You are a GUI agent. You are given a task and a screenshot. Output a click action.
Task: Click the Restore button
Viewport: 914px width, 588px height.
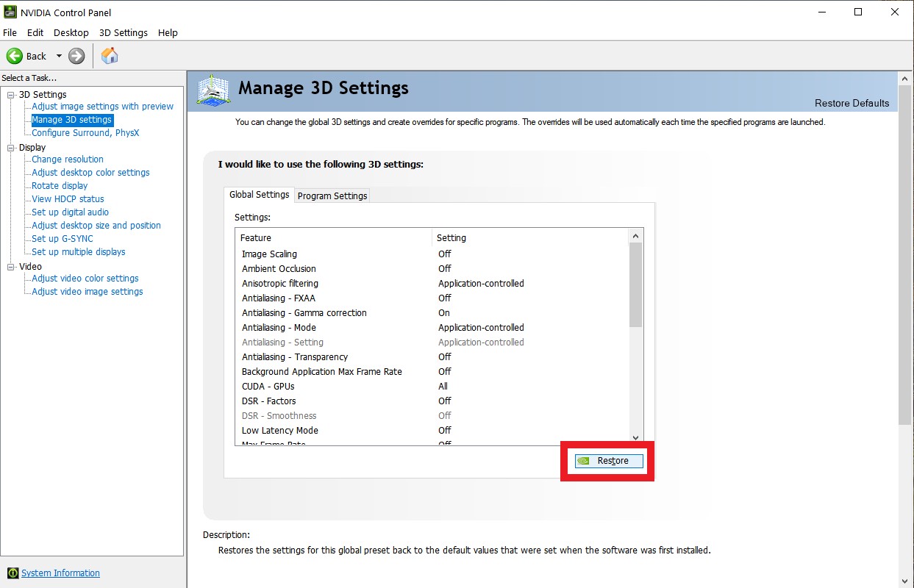tap(609, 461)
